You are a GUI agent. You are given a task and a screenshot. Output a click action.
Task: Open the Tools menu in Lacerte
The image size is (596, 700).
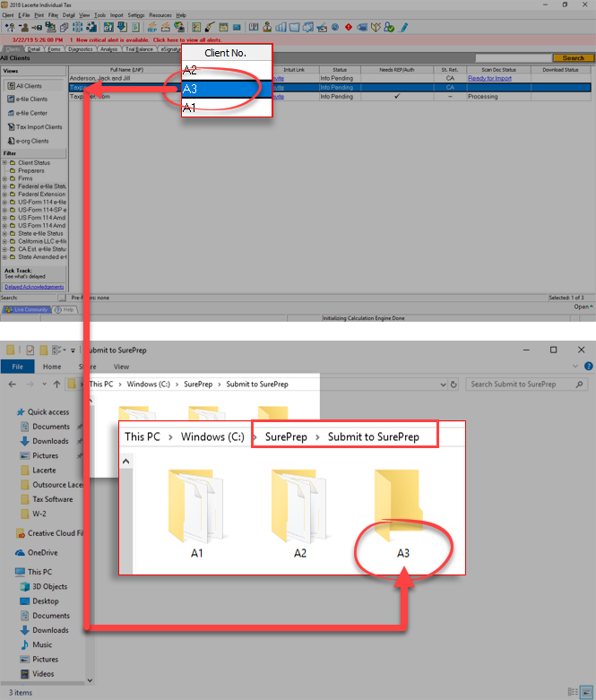click(100, 15)
